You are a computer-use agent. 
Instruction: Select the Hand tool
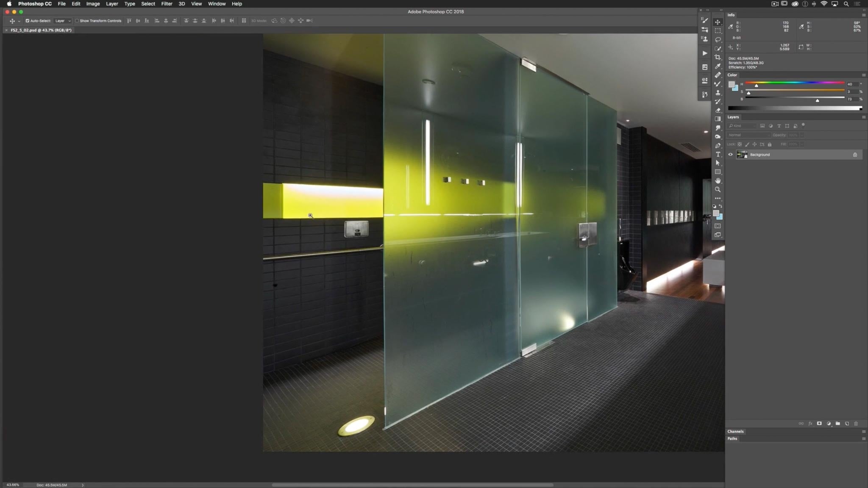pos(718,181)
